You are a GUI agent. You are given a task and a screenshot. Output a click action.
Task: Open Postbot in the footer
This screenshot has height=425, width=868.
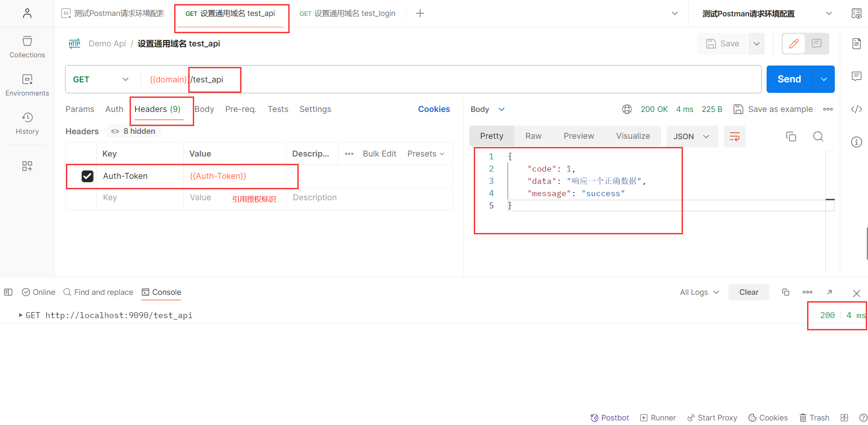(x=610, y=418)
